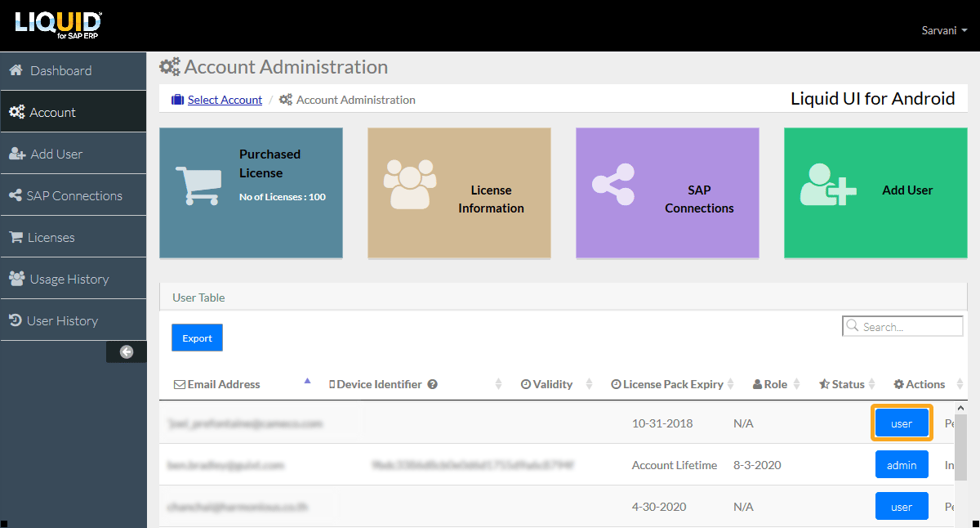Collapse sidebar with the arrow button
980x528 pixels.
pos(127,351)
